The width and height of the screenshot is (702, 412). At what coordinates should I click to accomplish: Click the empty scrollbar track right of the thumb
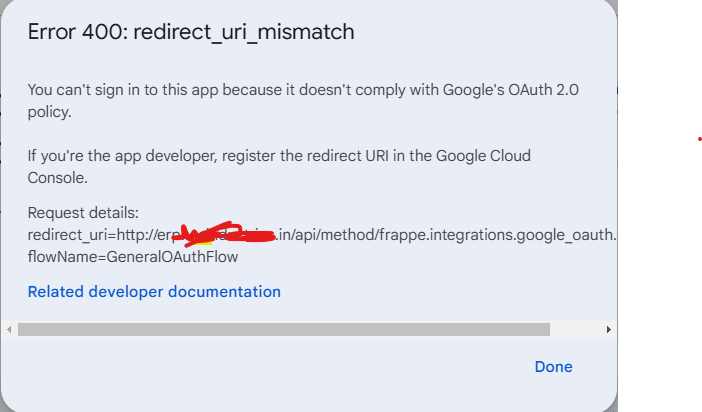[577, 330]
